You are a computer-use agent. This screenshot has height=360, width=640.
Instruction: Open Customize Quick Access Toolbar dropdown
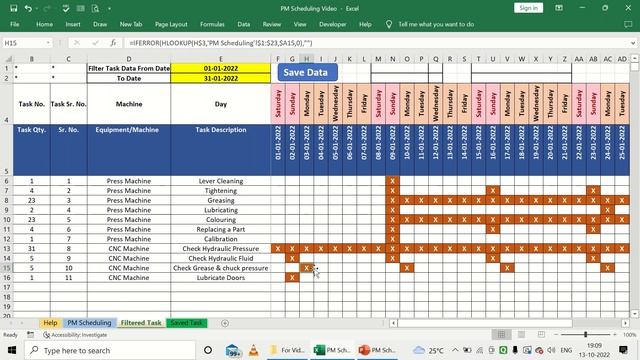coord(109,9)
